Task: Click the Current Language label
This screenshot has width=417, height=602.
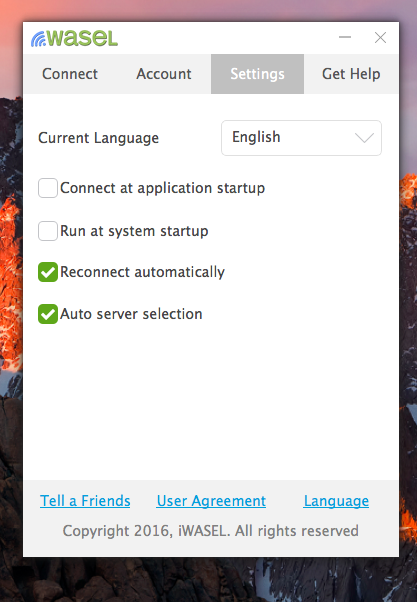Action: 98,138
